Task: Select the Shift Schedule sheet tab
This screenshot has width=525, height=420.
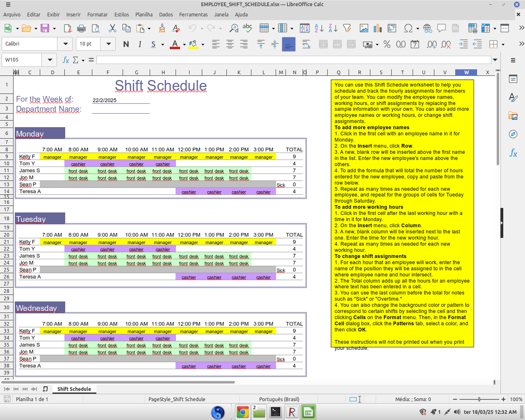Action: click(74, 389)
